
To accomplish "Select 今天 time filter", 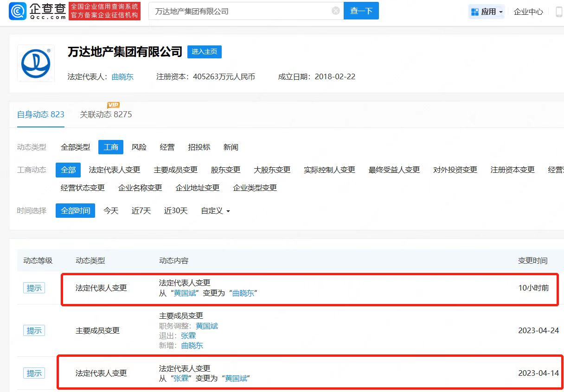I will [x=111, y=211].
